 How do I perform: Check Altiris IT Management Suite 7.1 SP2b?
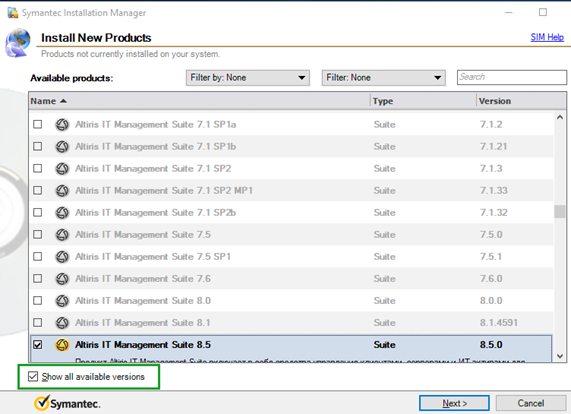point(38,213)
